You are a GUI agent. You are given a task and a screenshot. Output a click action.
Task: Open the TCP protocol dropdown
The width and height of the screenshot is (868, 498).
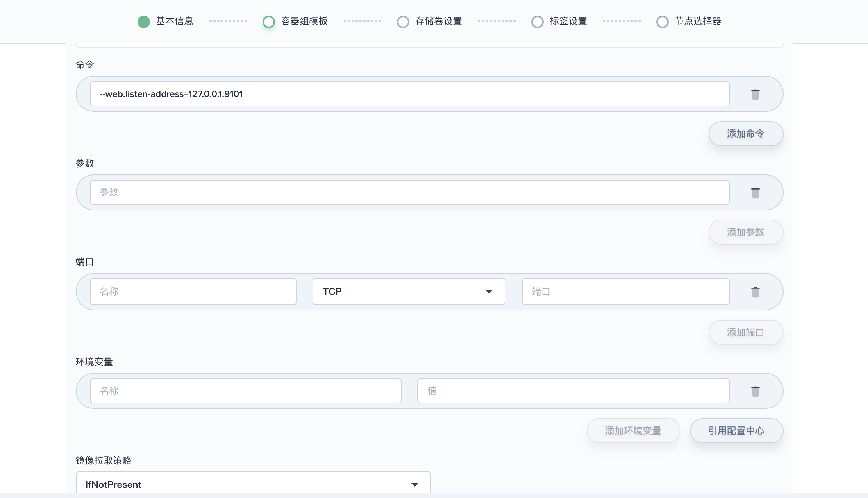coord(409,292)
